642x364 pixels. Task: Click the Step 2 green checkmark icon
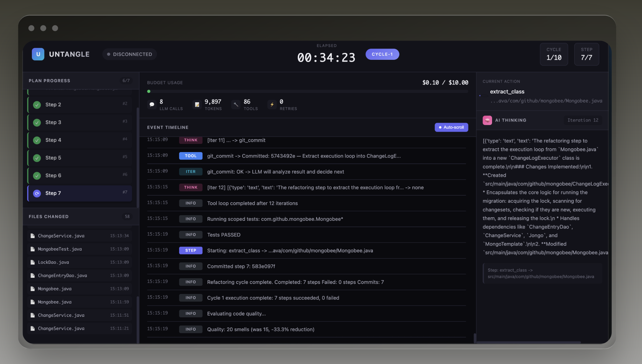[x=37, y=105]
